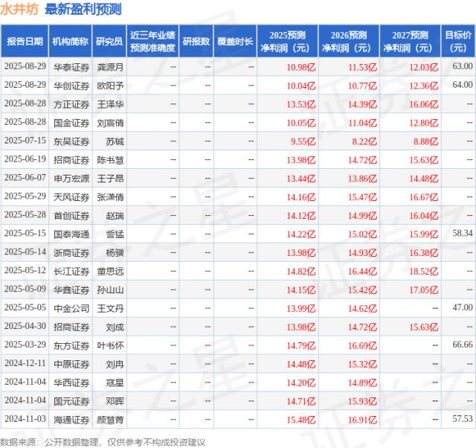Click 华泰证券 institution cell
This screenshot has width=476, height=448.
(x=71, y=67)
